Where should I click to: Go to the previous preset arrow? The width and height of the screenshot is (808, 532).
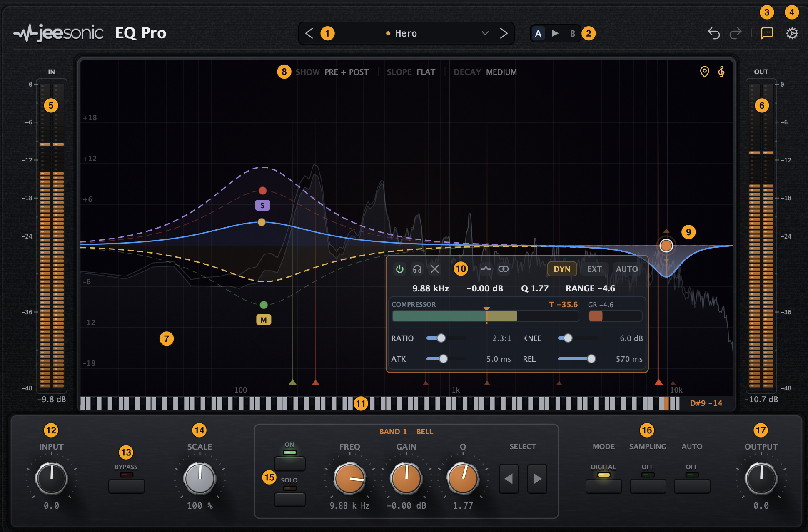(x=309, y=33)
